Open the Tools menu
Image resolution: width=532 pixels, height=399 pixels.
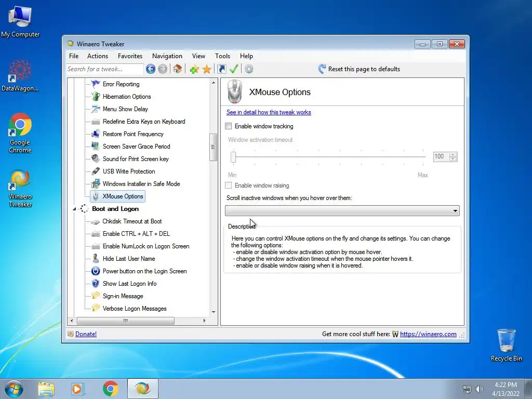point(222,56)
